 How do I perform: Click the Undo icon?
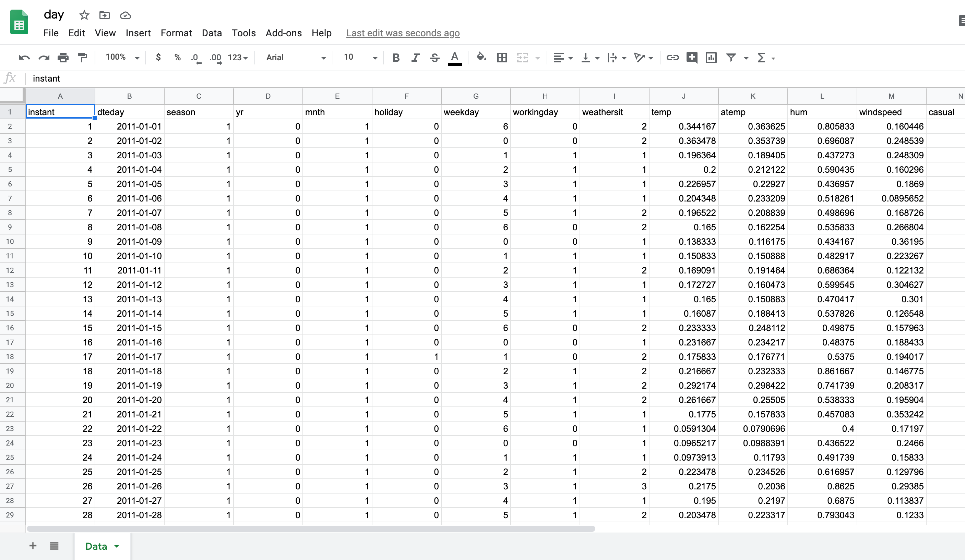coord(24,58)
